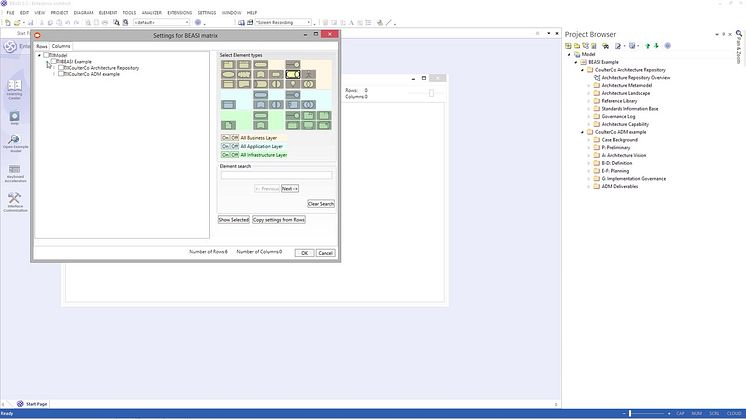Click the New file toolbar icon

[8, 22]
